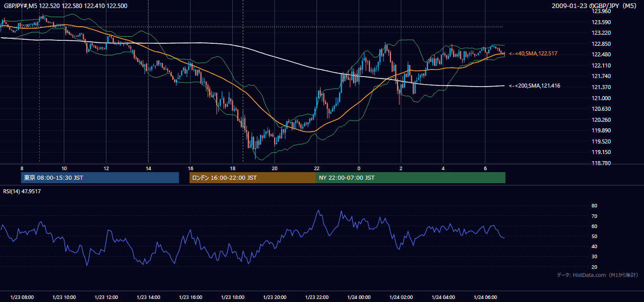Screen dimensions: 644x302
Task: Click price axis value 123.960
Action: point(601,11)
